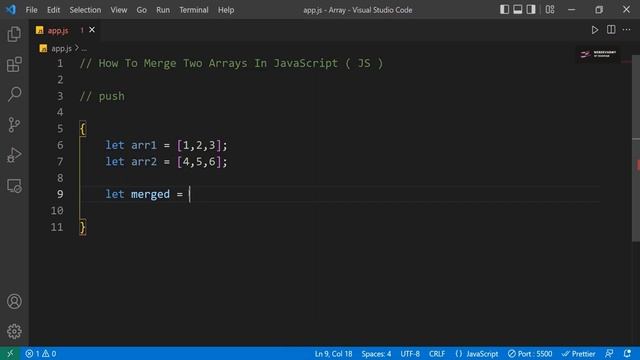This screenshot has width=640, height=360.
Task: Open the Terminal menu
Action: click(194, 10)
